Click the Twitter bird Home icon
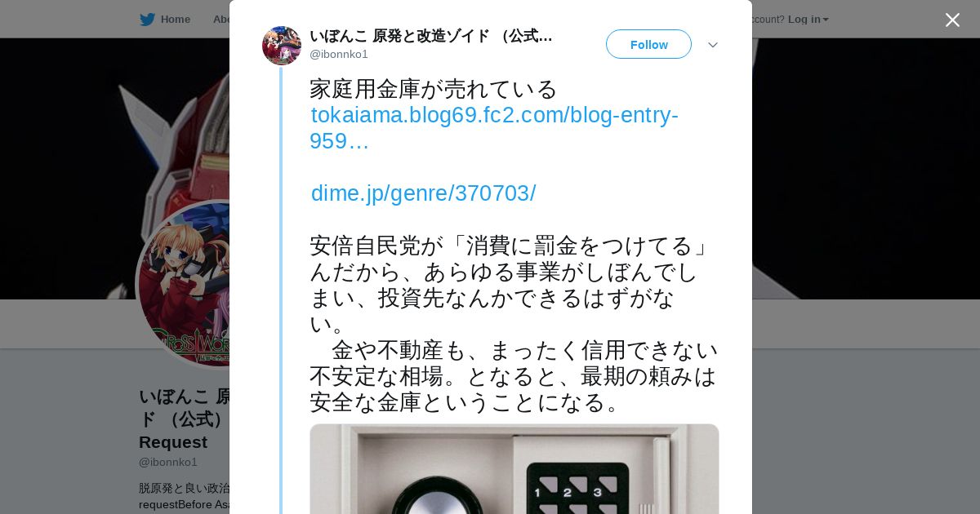The image size is (980, 514). pyautogui.click(x=147, y=20)
